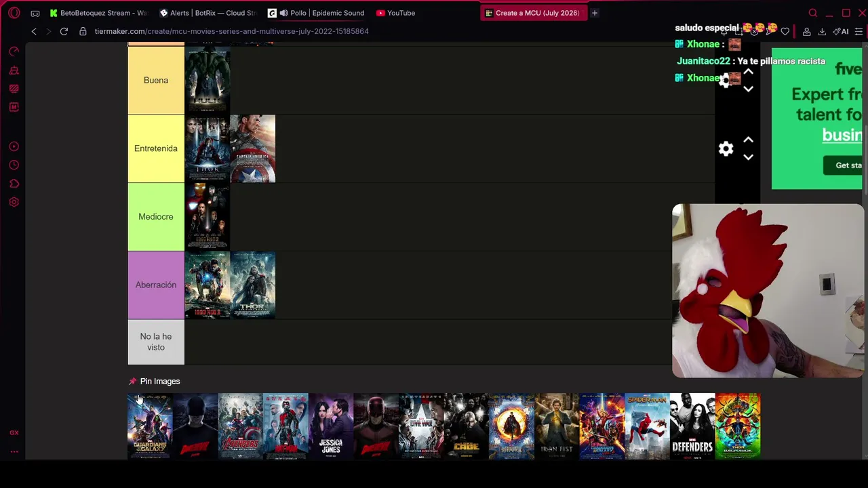This screenshot has width=868, height=488.
Task: Click the Pin Images link
Action: [x=160, y=382]
